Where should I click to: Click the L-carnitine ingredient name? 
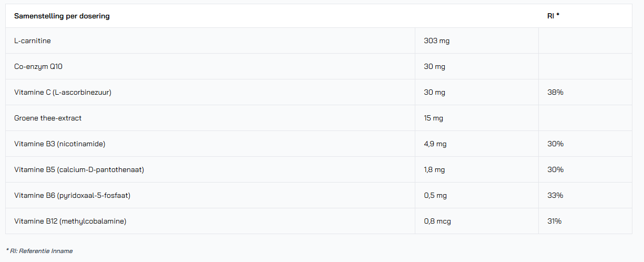33,41
